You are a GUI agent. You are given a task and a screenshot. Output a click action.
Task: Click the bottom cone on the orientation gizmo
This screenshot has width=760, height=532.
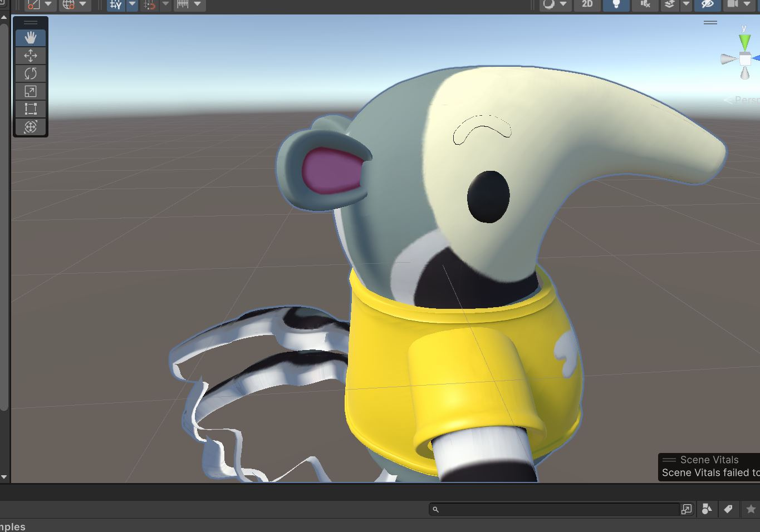(x=745, y=72)
